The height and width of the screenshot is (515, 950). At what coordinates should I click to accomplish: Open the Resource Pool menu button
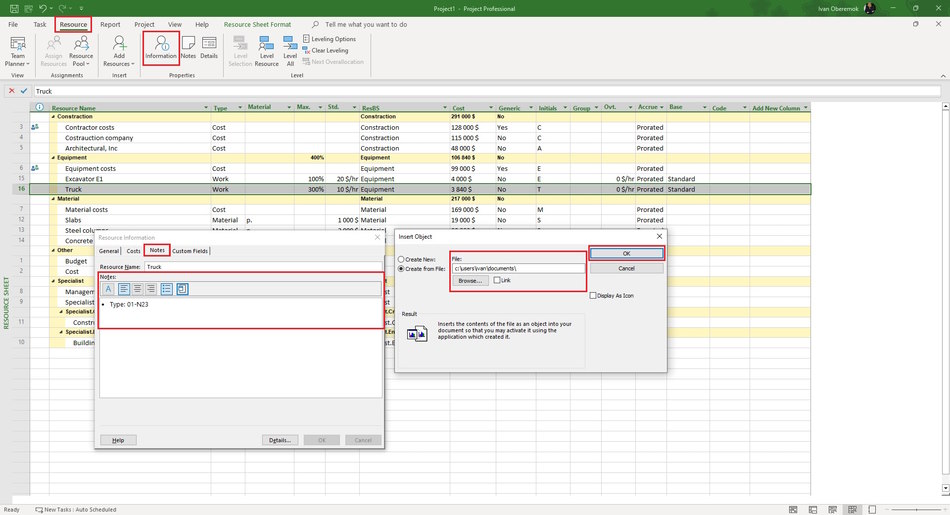pos(81,51)
